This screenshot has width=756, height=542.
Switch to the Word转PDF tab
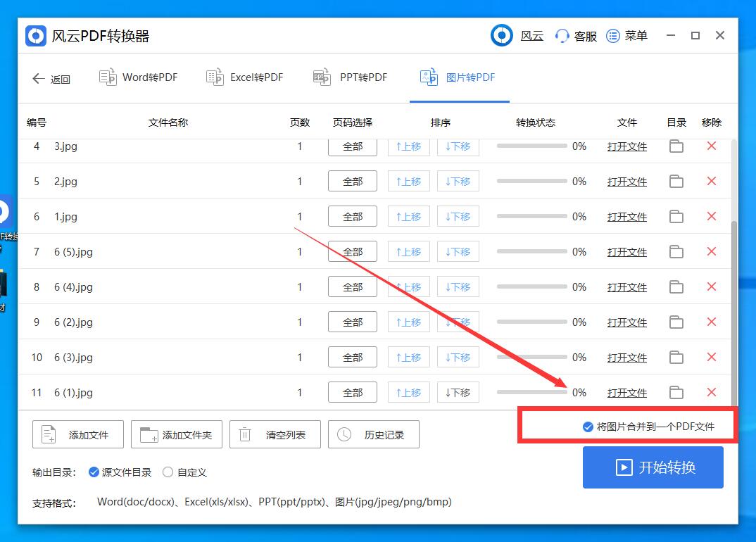point(138,77)
